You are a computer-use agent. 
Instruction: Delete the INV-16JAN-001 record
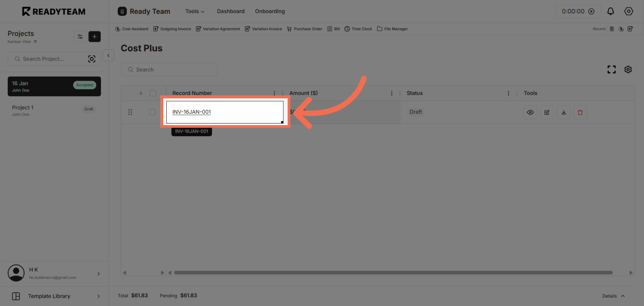(x=580, y=112)
